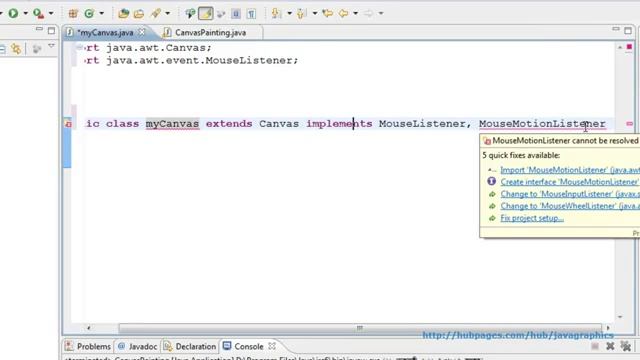Viewport: 640px width, 360px height.
Task: Click the Back navigation arrow
Action: pos(343,13)
